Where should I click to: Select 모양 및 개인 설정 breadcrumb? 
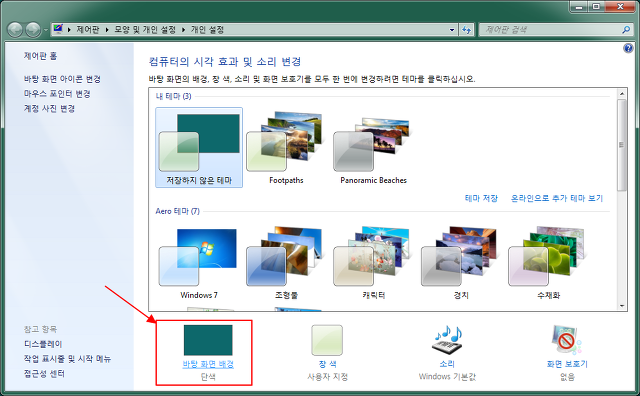pyautogui.click(x=145, y=29)
